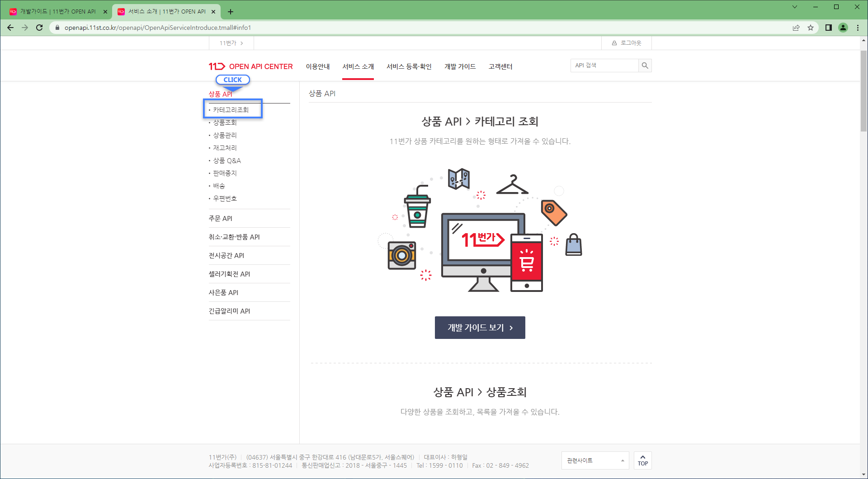Screen dimensions: 868x479
Task: Open 주문 API in the sidebar
Action: pyautogui.click(x=221, y=218)
